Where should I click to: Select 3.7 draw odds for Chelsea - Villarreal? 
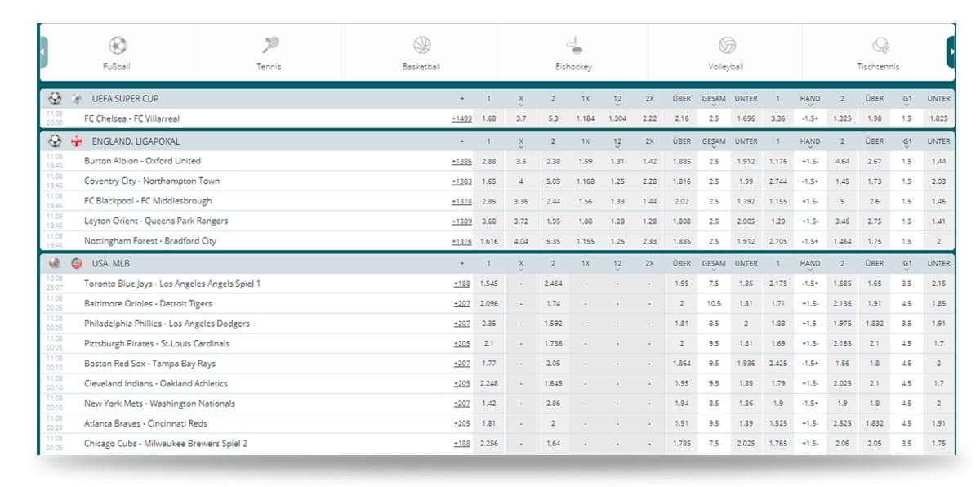click(x=520, y=118)
